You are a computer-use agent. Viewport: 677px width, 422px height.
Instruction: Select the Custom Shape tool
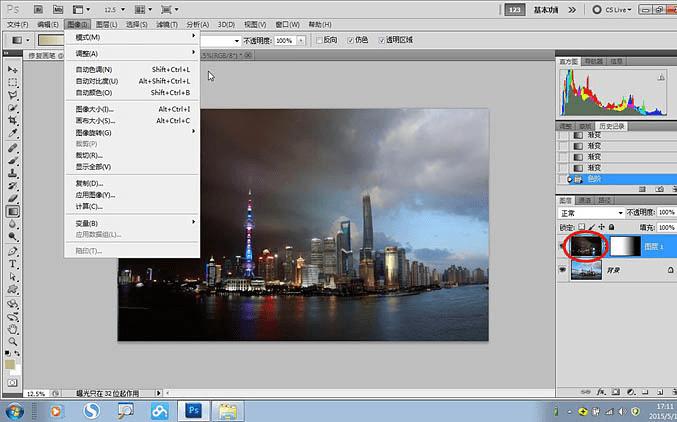(13, 289)
